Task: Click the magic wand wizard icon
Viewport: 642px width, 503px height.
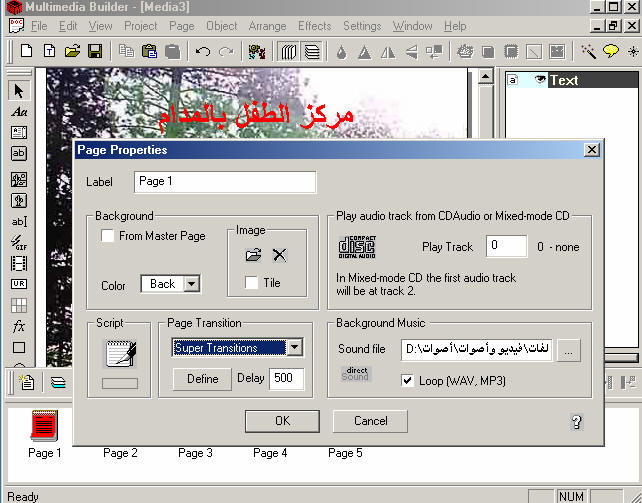Action: (588, 52)
